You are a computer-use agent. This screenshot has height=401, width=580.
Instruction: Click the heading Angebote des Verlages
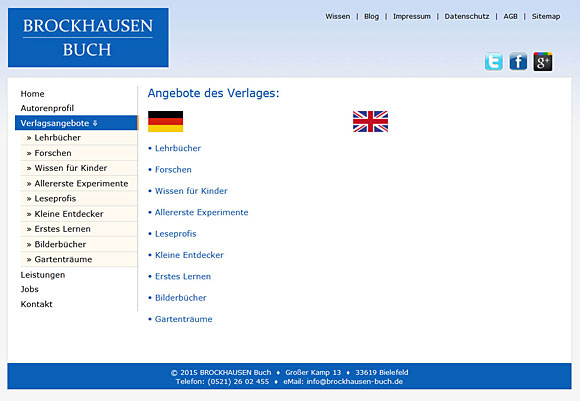click(213, 93)
